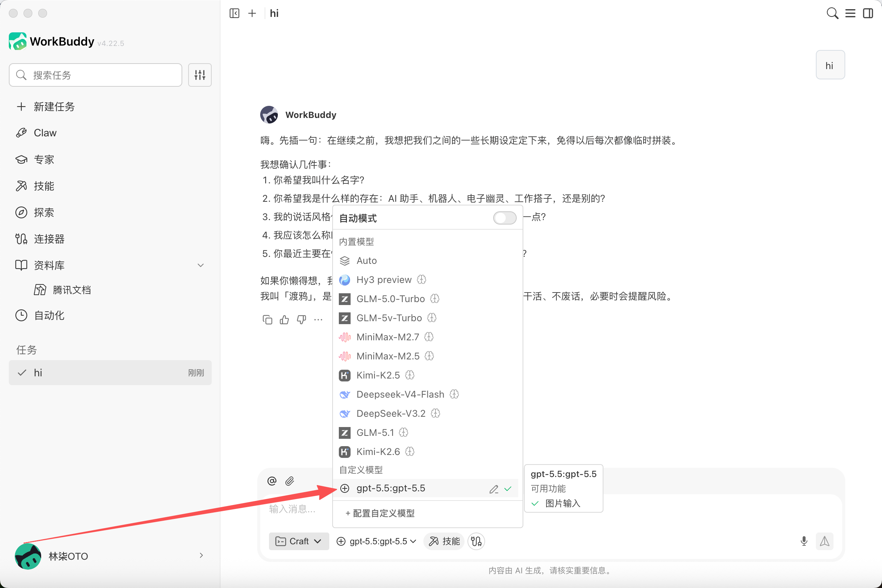Click the 技能 button in the input bar

point(444,541)
